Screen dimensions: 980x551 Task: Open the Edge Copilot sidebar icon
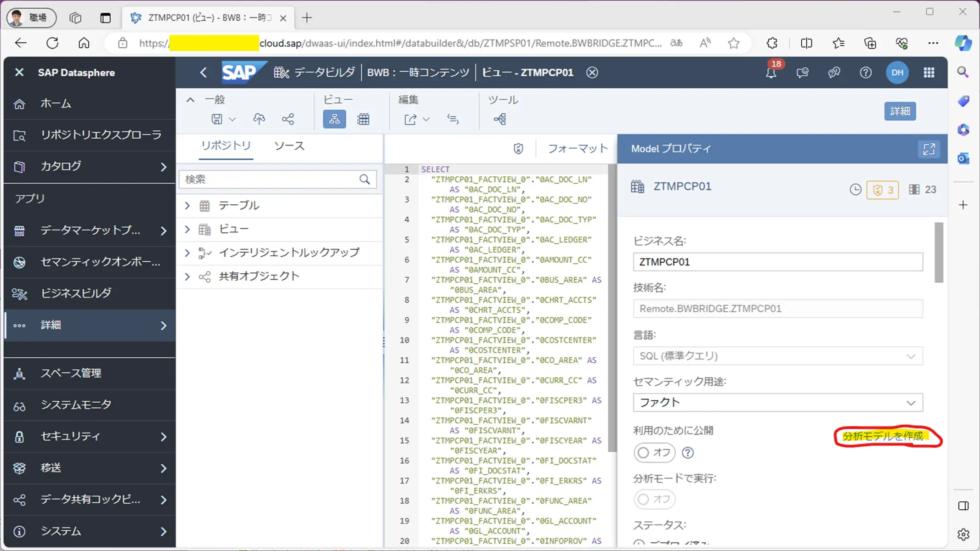tap(963, 43)
